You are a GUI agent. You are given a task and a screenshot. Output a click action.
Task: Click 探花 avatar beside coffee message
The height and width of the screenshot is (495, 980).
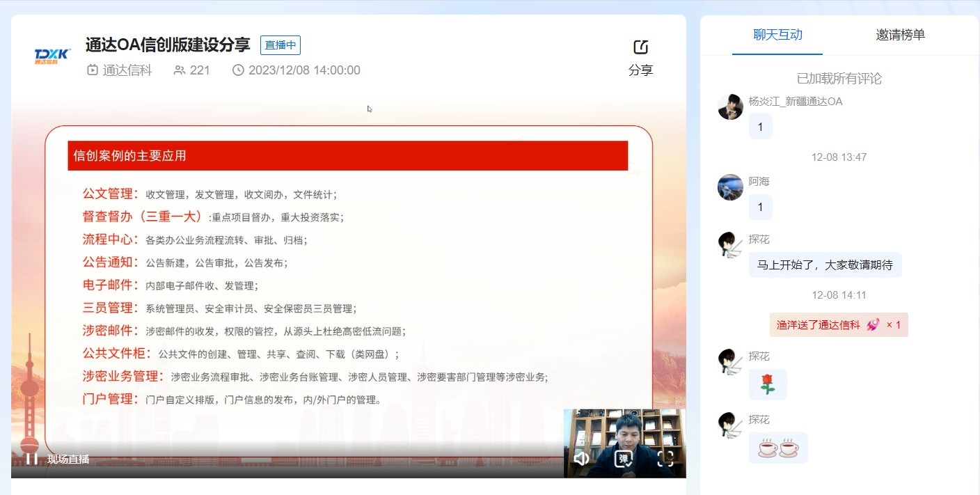[730, 425]
